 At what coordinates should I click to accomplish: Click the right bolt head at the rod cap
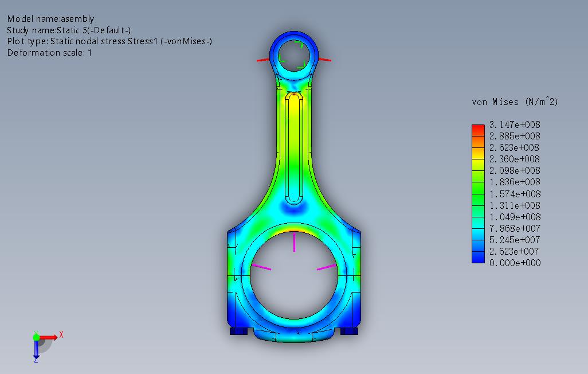tap(349, 331)
